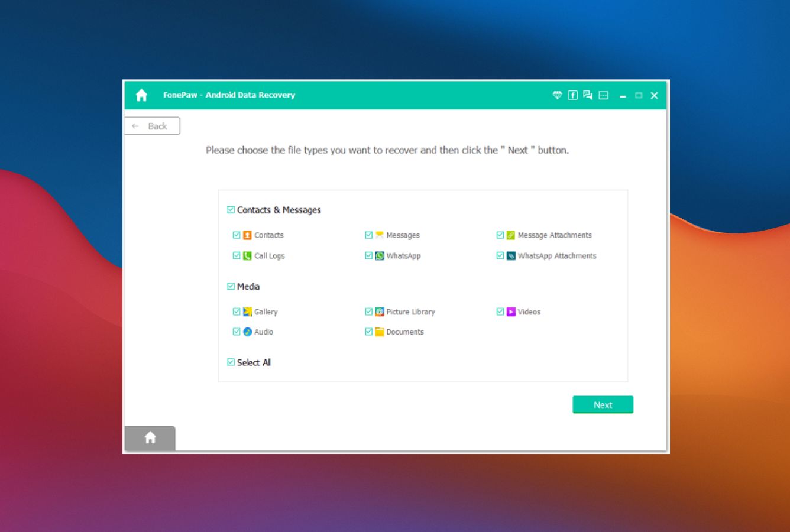Toggle the Select All checkbox

pos(231,362)
